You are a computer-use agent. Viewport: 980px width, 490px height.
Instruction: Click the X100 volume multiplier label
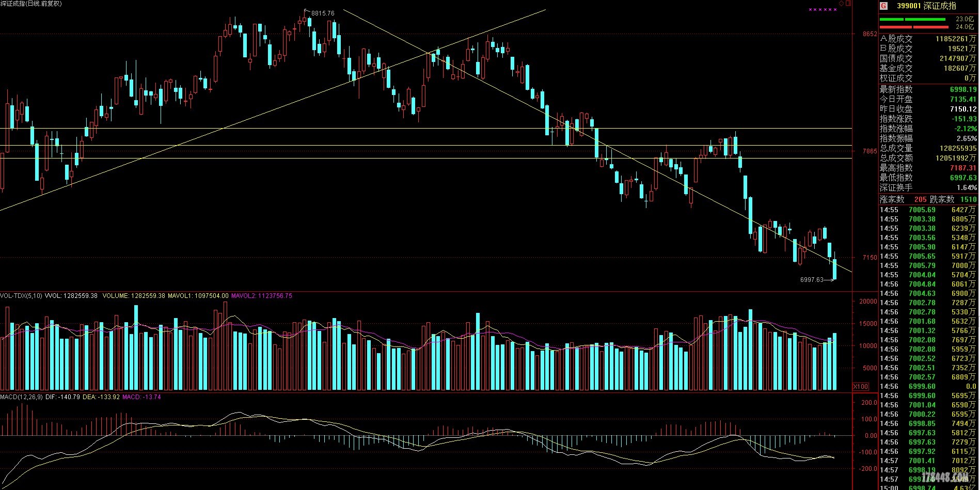click(x=860, y=387)
